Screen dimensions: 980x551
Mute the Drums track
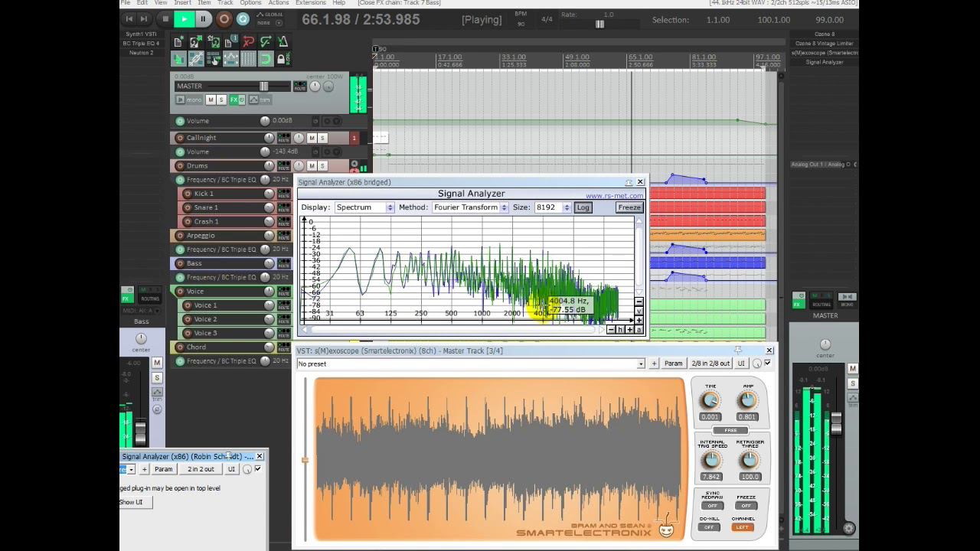click(x=312, y=166)
